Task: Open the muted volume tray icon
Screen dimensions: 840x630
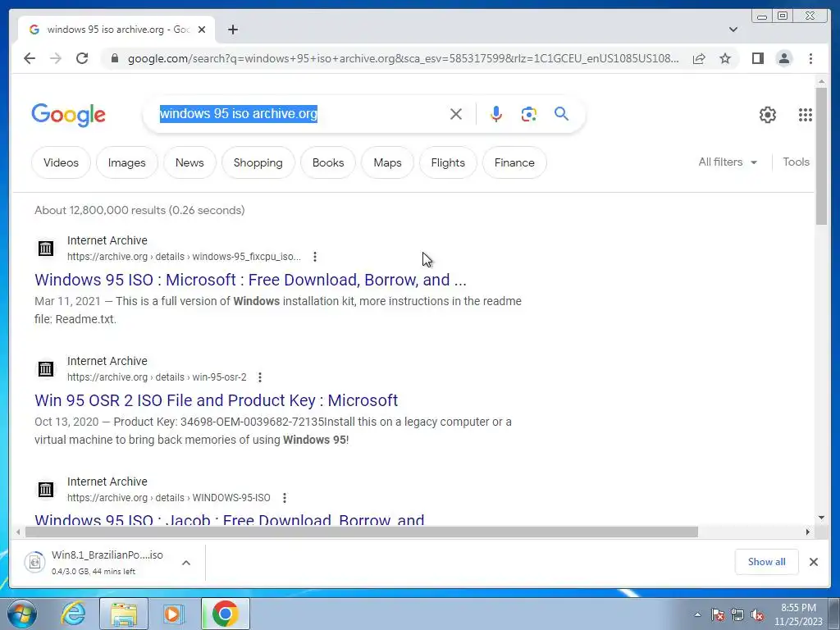Action: point(757,614)
